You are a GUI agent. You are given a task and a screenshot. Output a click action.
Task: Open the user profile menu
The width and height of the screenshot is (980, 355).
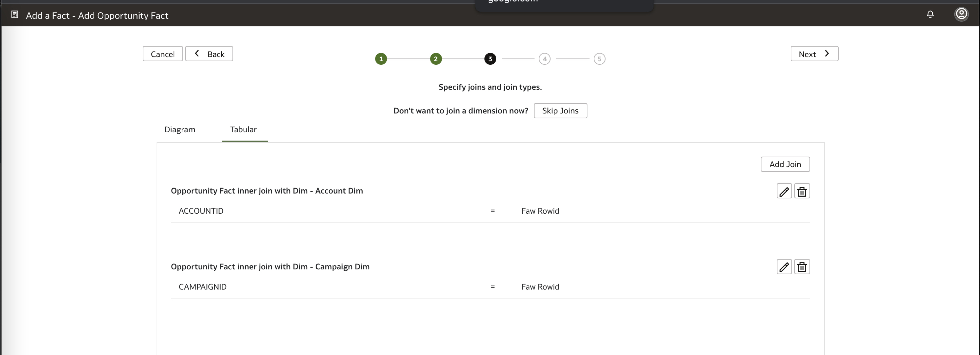tap(962, 15)
